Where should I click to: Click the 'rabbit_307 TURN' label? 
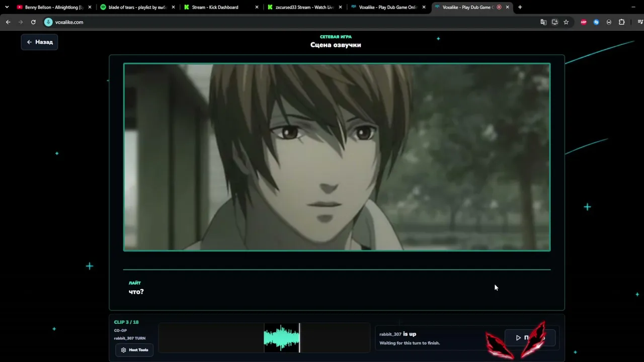(x=130, y=338)
